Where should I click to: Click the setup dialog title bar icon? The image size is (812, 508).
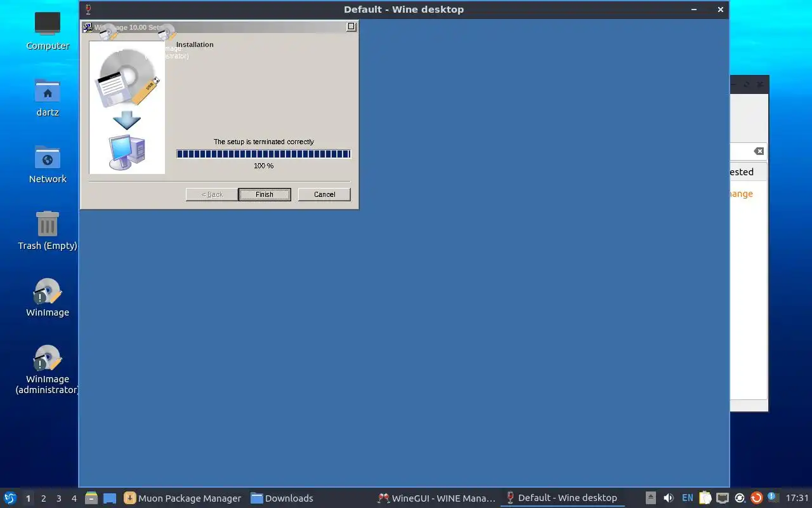coord(88,27)
